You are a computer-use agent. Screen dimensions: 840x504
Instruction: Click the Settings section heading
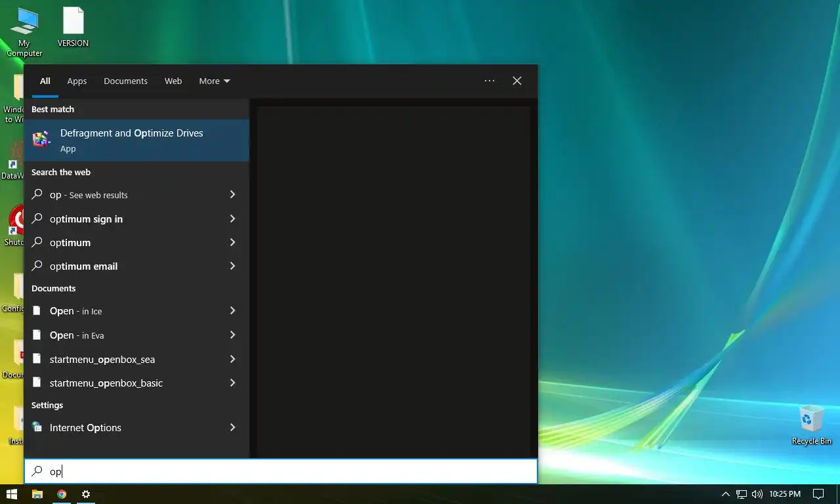47,405
